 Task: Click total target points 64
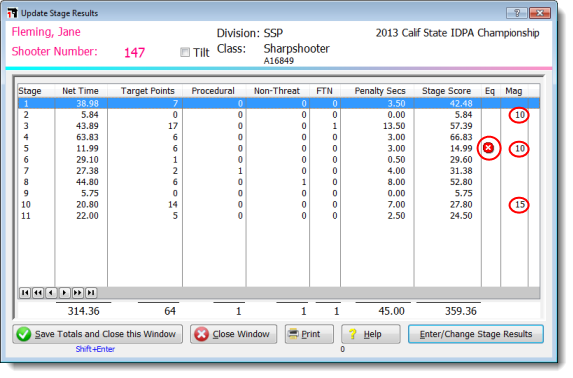170,311
